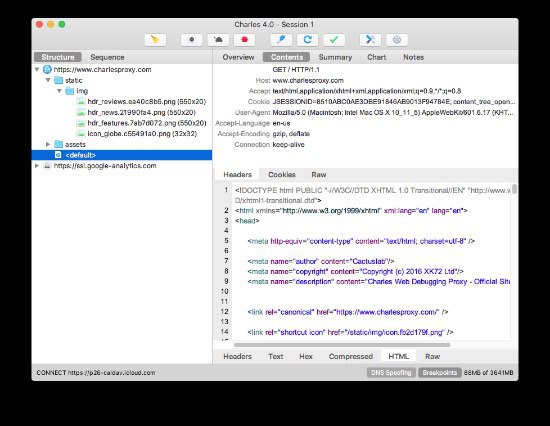This screenshot has height=426, width=550.
Task: Click the Breakpoints status bar button
Action: pos(440,373)
